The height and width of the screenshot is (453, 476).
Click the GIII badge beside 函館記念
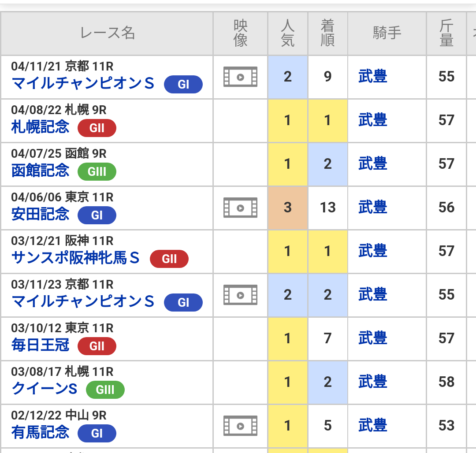point(97,172)
